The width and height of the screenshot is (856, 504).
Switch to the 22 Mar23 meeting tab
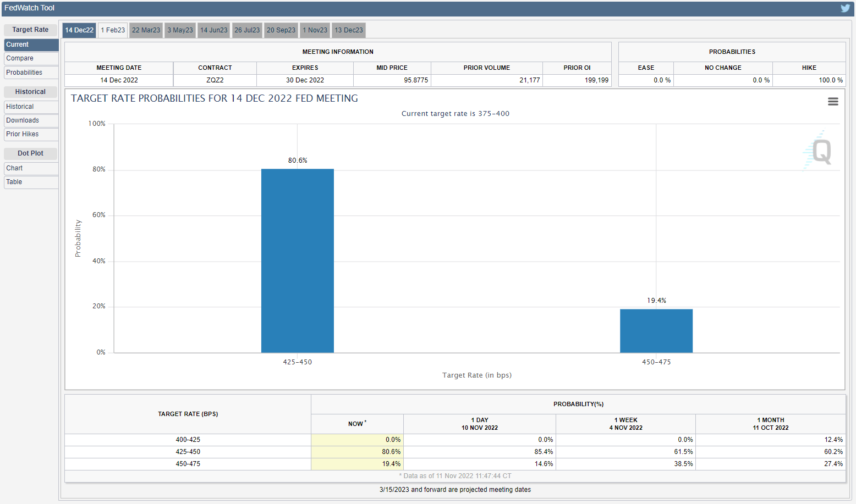click(x=146, y=30)
